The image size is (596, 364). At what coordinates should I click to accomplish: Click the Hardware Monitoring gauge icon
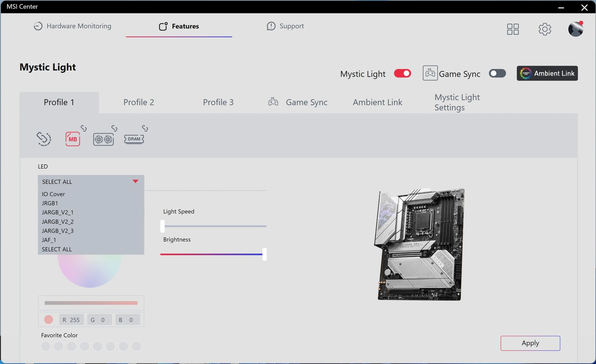[x=38, y=26]
